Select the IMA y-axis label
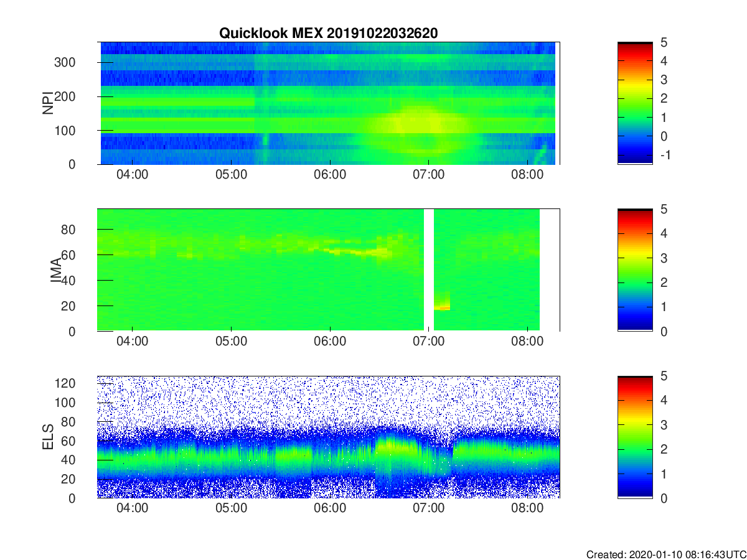747x560 pixels. (56, 271)
